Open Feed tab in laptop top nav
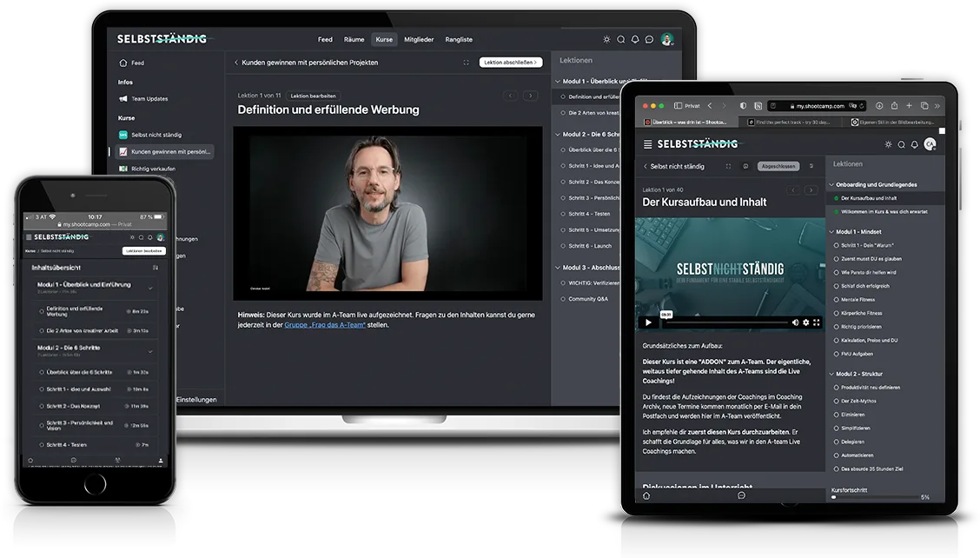The width and height of the screenshot is (980, 558). point(325,39)
